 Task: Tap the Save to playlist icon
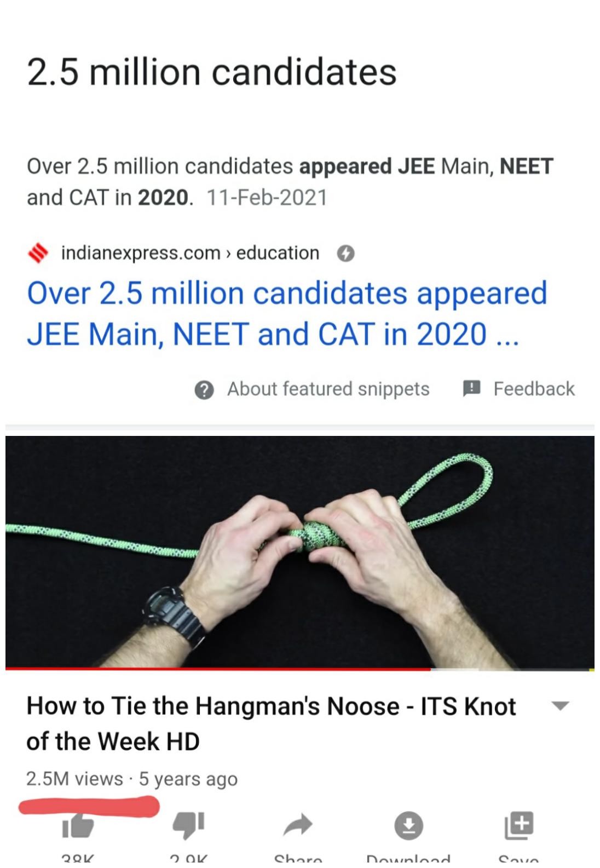pyautogui.click(x=517, y=826)
